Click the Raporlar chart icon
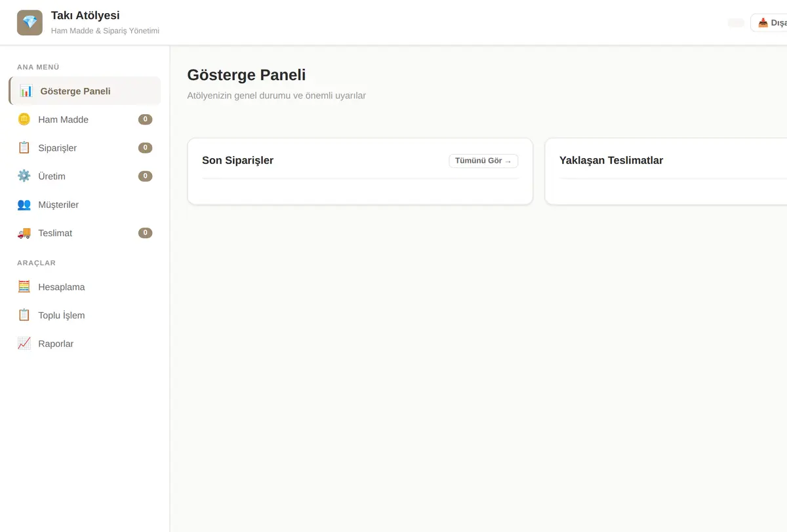 (24, 344)
